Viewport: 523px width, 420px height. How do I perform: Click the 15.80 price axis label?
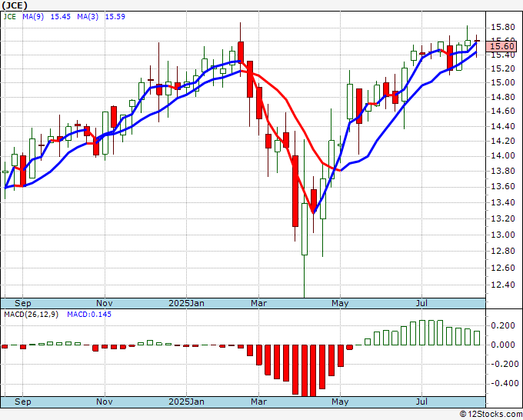[x=503, y=28]
